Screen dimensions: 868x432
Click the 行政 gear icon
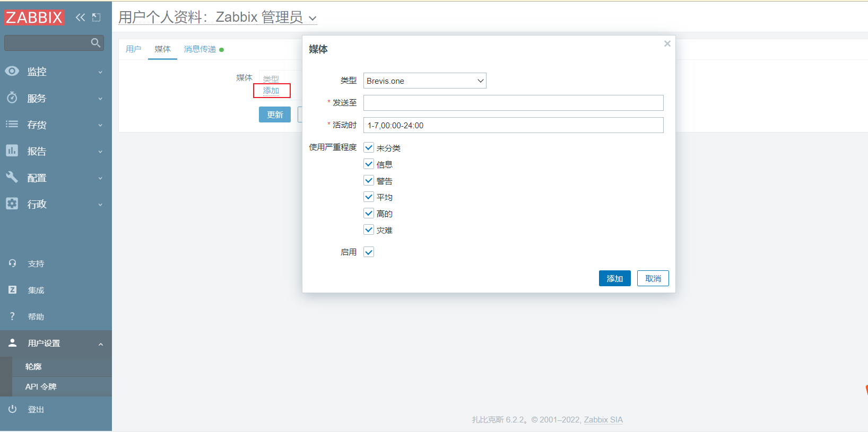[12, 204]
